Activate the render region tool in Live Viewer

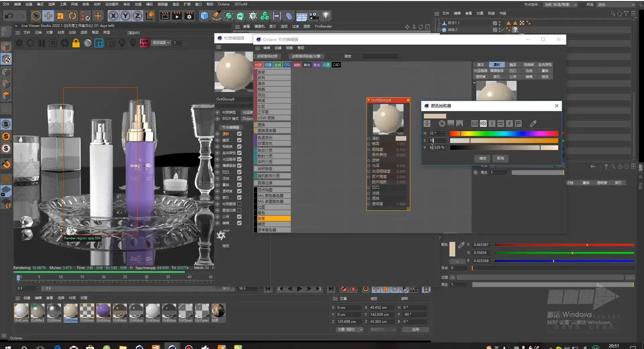pyautogui.click(x=99, y=43)
